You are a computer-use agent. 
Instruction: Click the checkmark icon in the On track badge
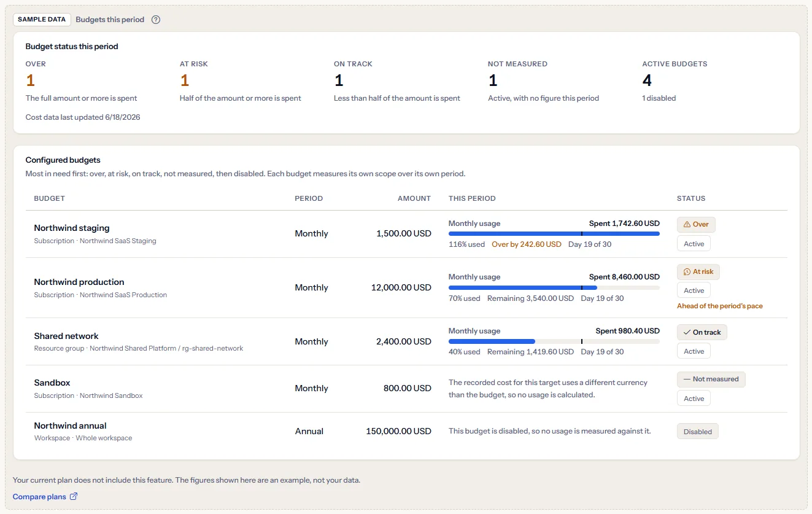point(687,332)
